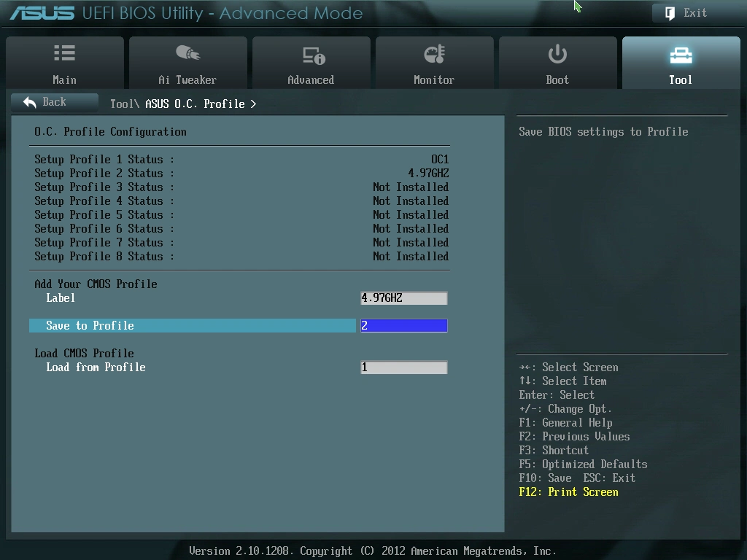Go Back to the Tool menu
Viewport: 747px width, 560px height.
(x=54, y=102)
